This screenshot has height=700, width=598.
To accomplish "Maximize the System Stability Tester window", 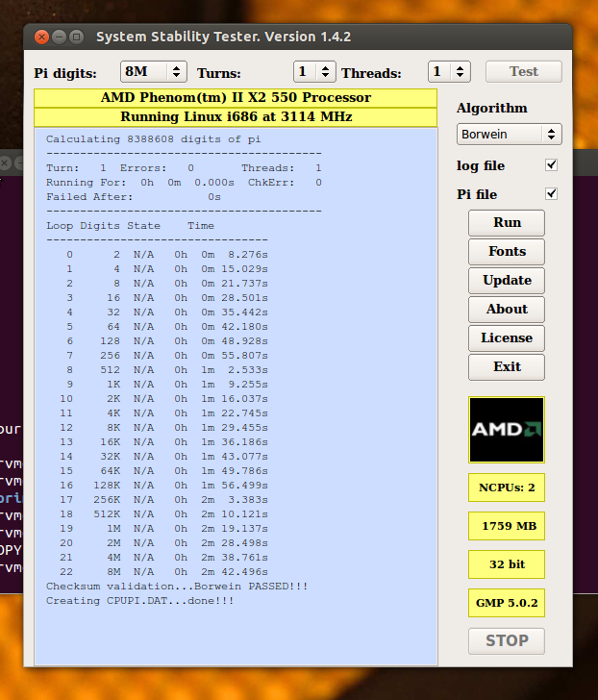I will (76, 37).
